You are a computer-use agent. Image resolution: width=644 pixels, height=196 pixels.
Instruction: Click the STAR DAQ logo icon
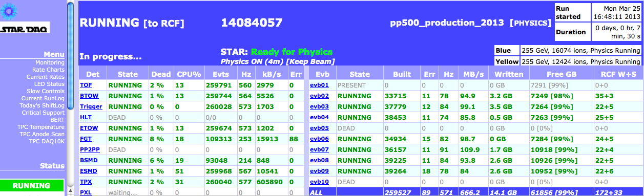point(25,30)
